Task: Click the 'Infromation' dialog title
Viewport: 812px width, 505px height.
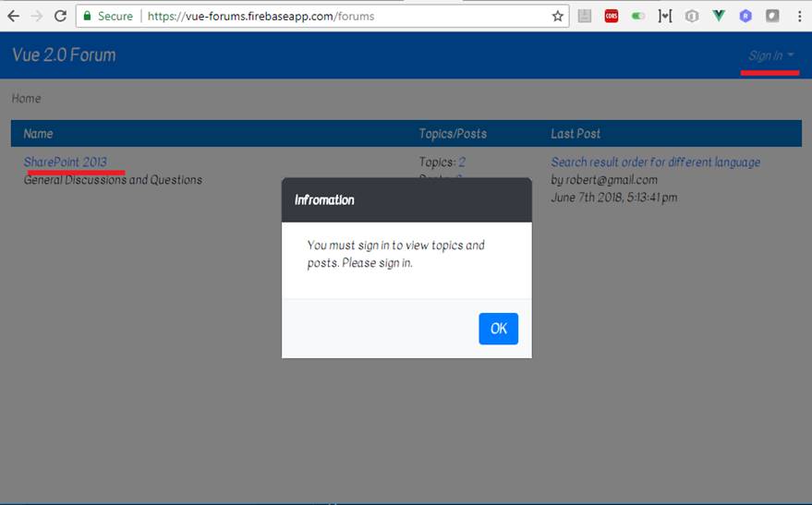Action: [x=324, y=199]
